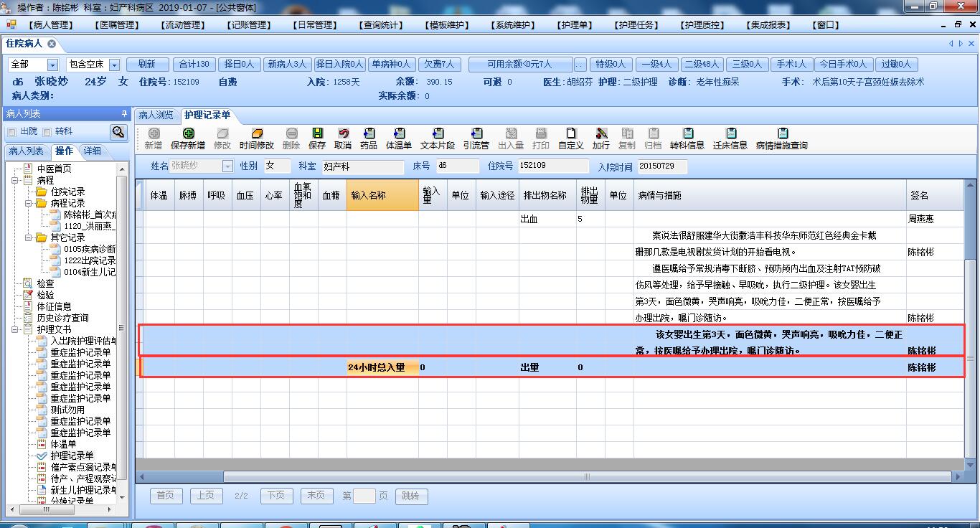Open the 检查 item in the tree
The height and width of the screenshot is (528, 980).
45,283
